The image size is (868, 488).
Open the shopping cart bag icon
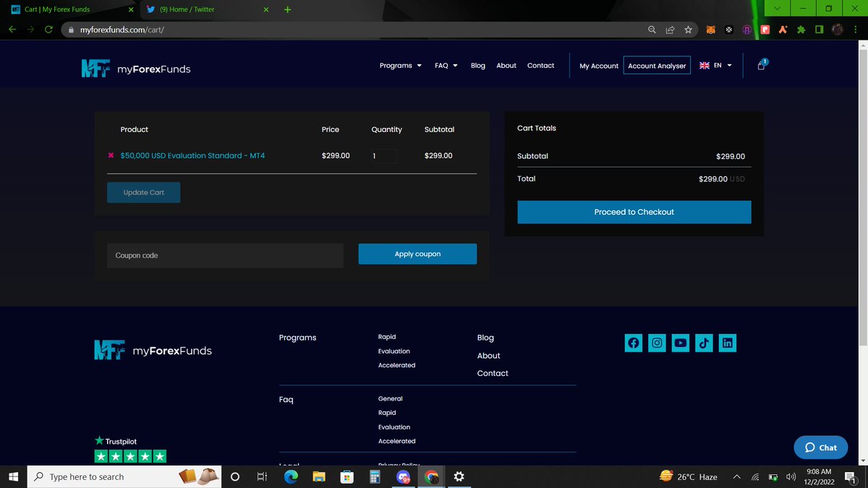pos(762,65)
